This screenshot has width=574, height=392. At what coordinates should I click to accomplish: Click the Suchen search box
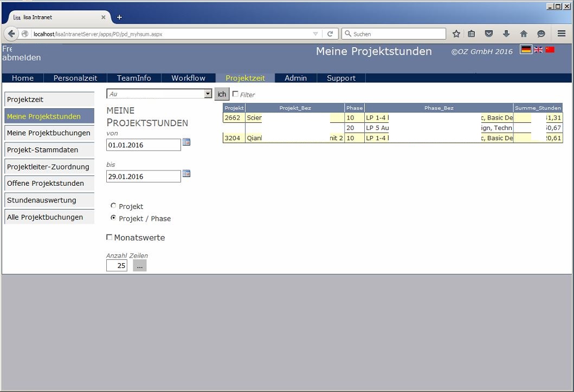[x=394, y=34]
